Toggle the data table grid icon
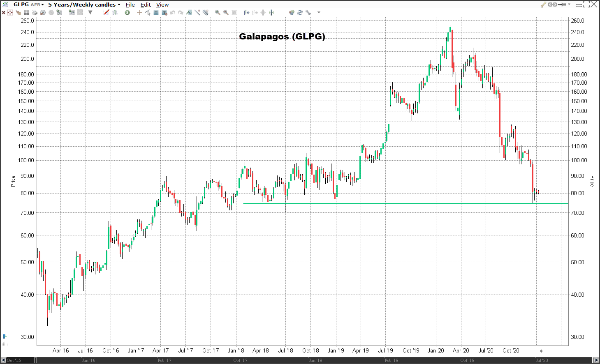The width and height of the screenshot is (600, 364). pos(26,13)
